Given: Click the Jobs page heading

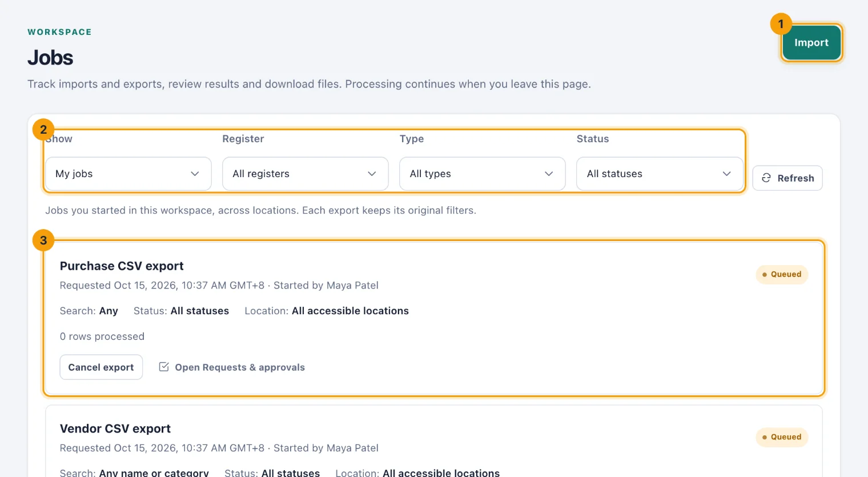Looking at the screenshot, I should [50, 58].
